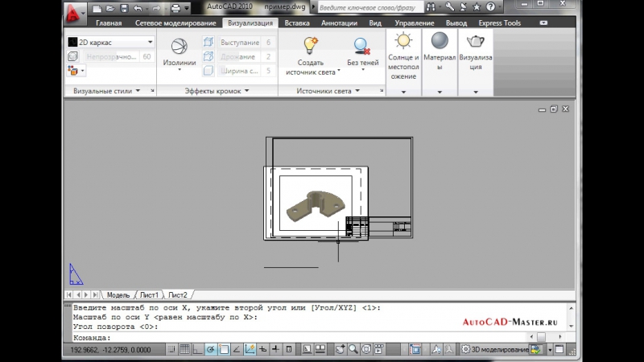Toggle grid display in status bar
The width and height of the screenshot is (644, 362).
184,349
